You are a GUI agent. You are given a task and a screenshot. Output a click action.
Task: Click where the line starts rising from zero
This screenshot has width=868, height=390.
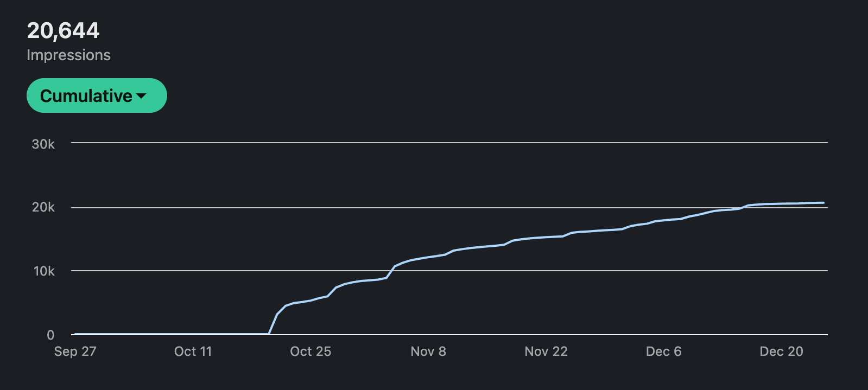click(269, 334)
